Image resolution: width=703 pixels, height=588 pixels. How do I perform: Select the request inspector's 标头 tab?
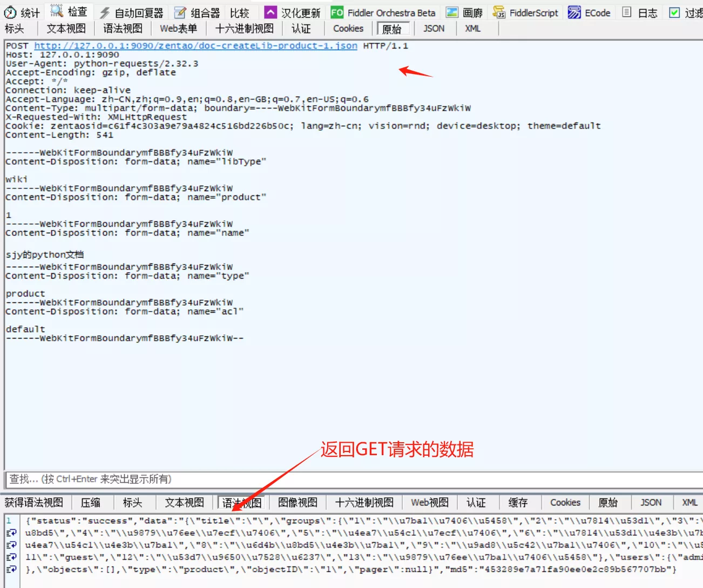pyautogui.click(x=15, y=29)
